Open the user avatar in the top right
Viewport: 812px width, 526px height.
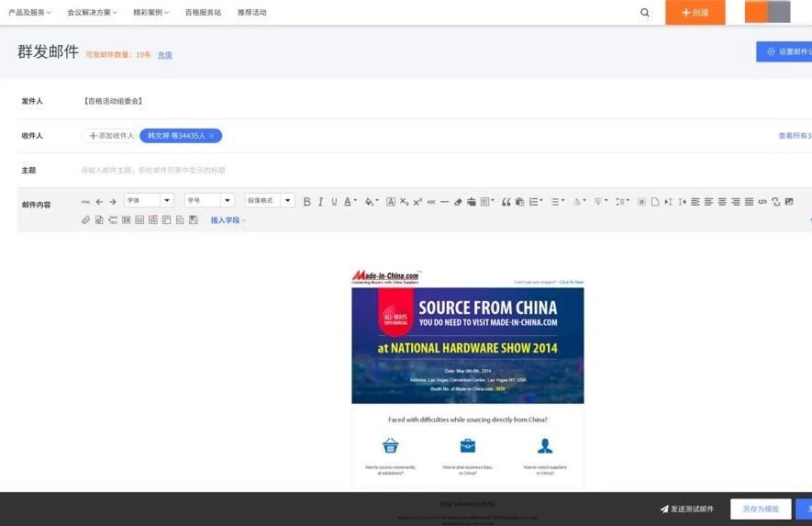(x=767, y=12)
